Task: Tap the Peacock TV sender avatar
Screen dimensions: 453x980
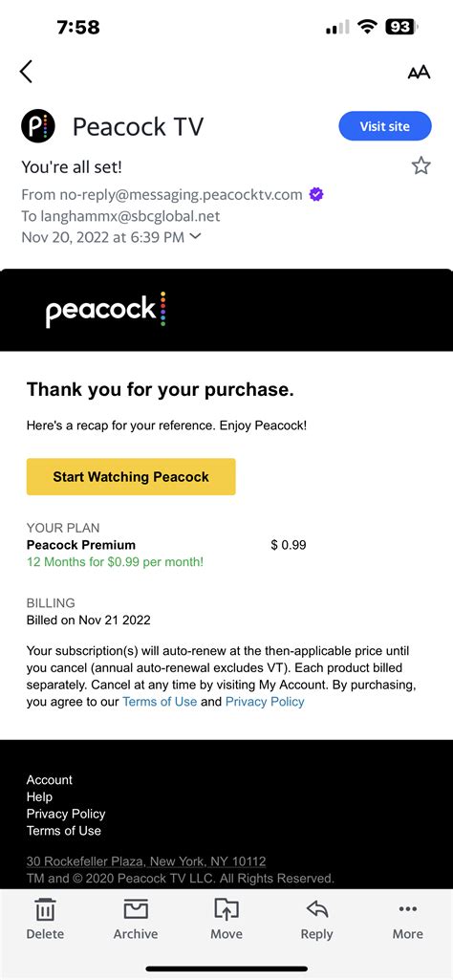Action: pyautogui.click(x=38, y=126)
